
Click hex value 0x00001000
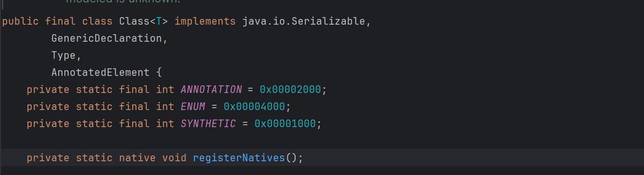(285, 124)
